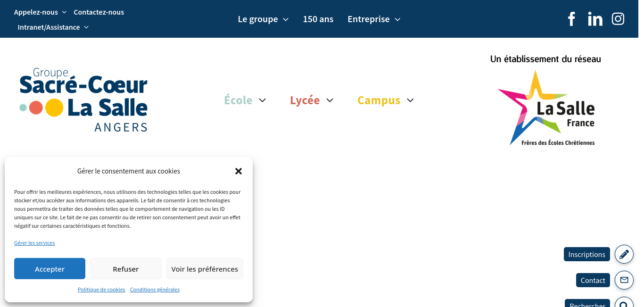The image size is (644, 307).
Task: Expand the Intranet/Assistance dropdown arrow
Action: pos(86,27)
